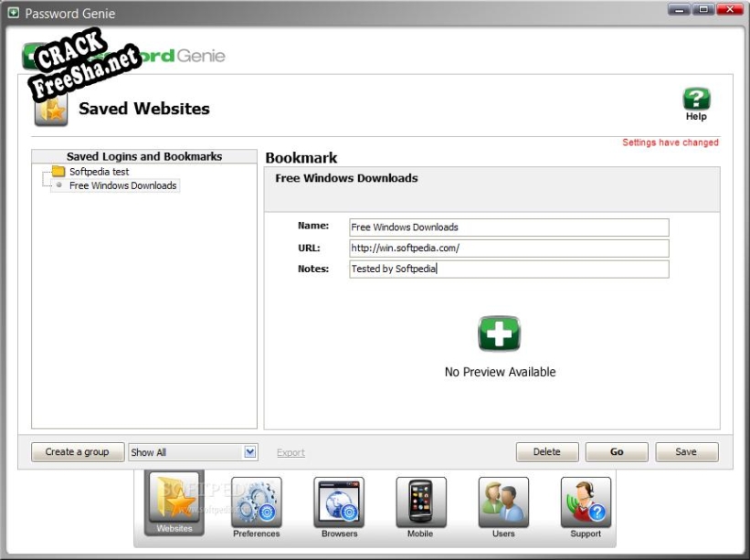Click the Saved Websites star icon

coord(51,110)
